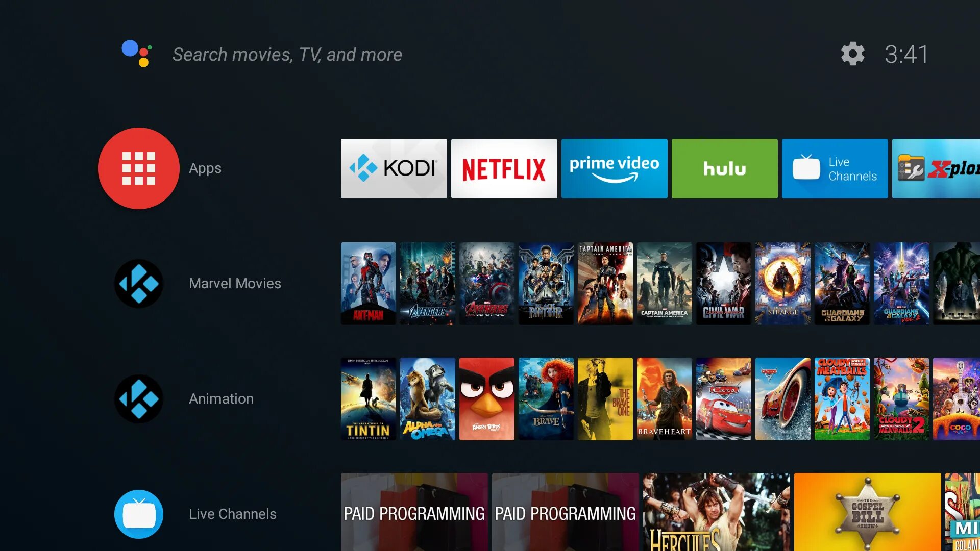Screen dimensions: 980x551
Task: Select the Marvel Movies section label
Action: pyautogui.click(x=234, y=283)
